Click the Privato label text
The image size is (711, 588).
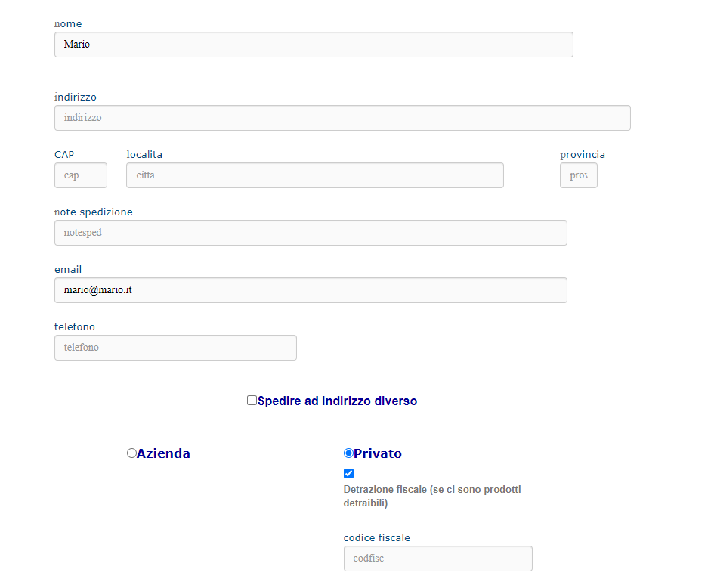pyautogui.click(x=378, y=453)
